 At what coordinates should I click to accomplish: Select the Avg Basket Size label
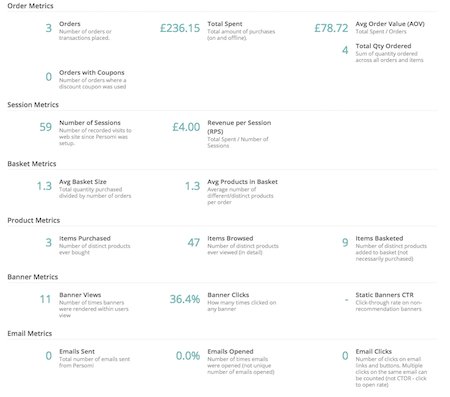pos(83,182)
